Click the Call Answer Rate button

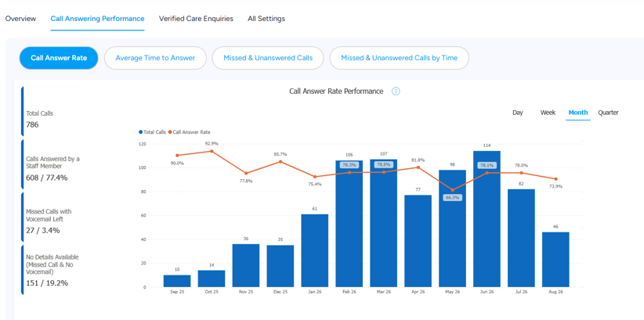59,58
